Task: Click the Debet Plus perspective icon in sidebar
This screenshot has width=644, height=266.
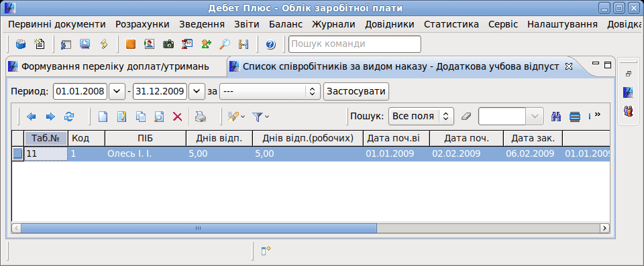Action: (629, 92)
